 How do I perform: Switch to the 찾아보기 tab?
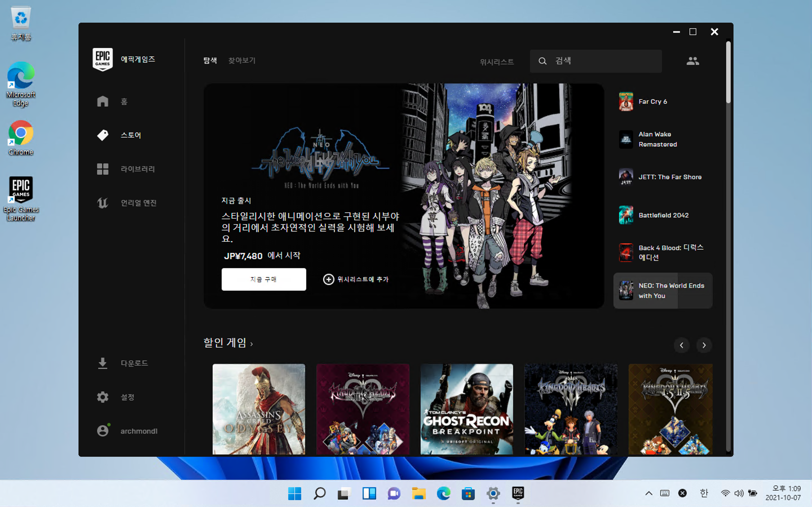[x=242, y=61]
